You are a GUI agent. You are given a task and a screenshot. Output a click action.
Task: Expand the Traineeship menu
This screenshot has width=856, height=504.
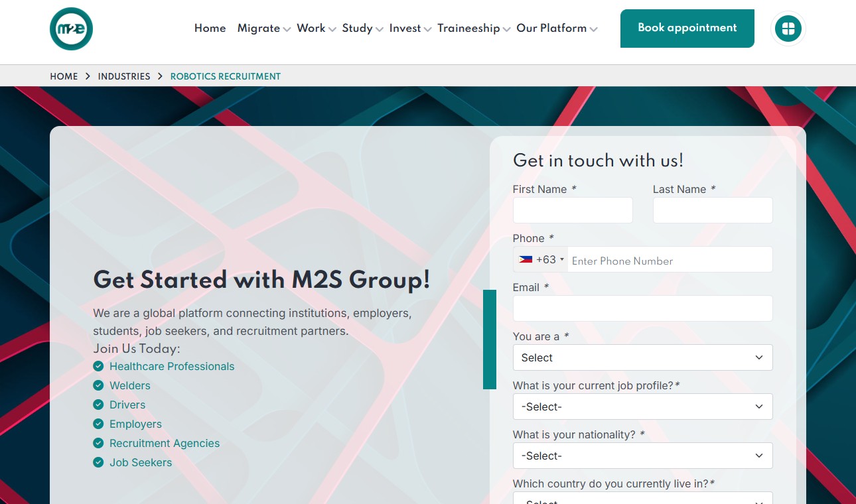(474, 28)
